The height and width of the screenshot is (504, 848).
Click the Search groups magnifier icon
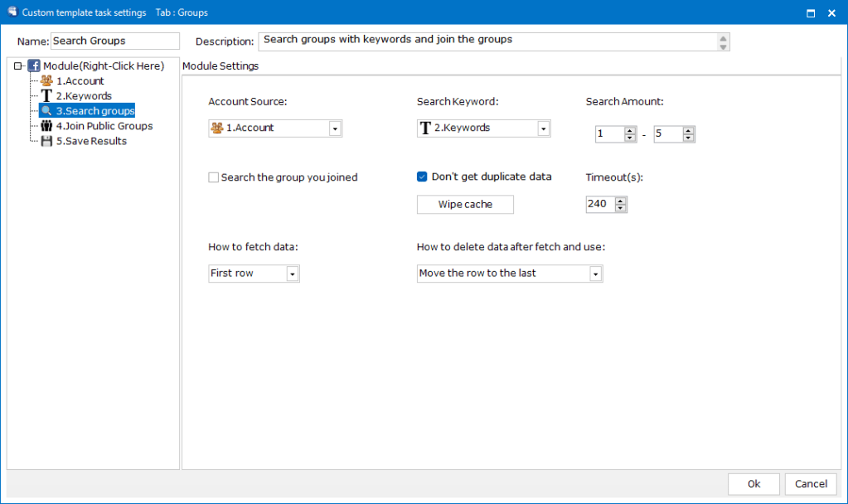coord(46,111)
